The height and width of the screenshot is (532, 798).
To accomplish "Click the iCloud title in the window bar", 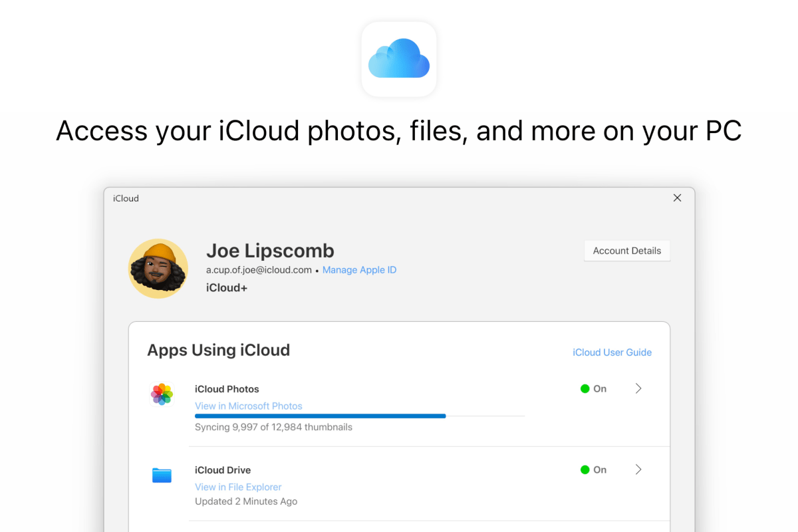I will [x=125, y=198].
